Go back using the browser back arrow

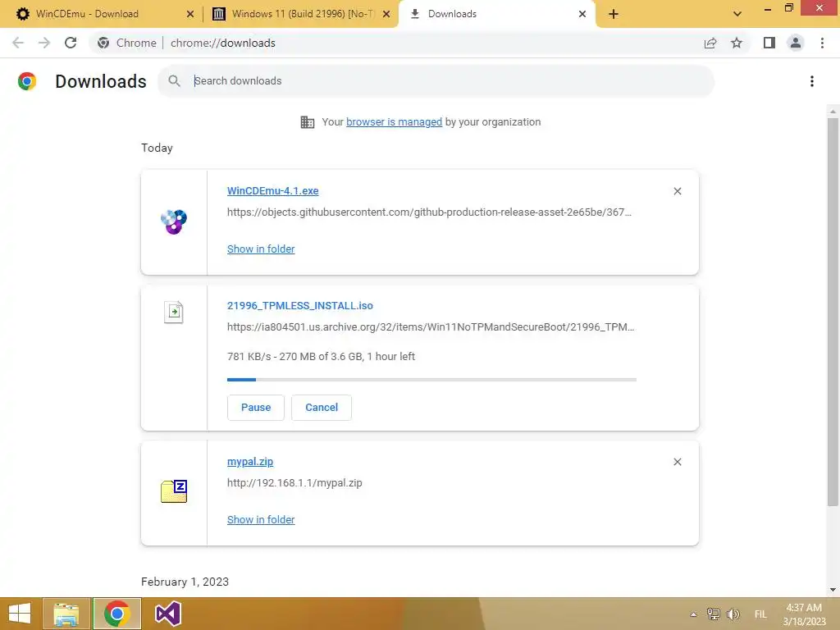click(x=18, y=43)
